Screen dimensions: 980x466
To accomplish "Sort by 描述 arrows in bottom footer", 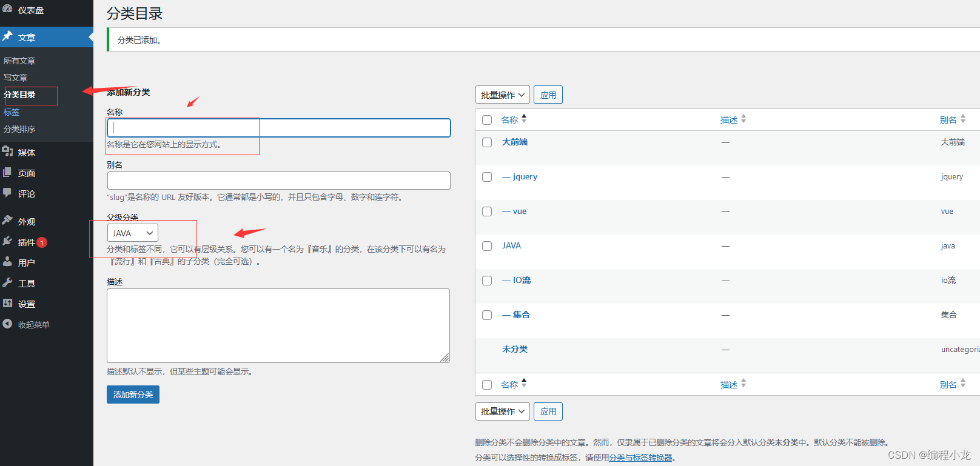I will click(x=743, y=384).
